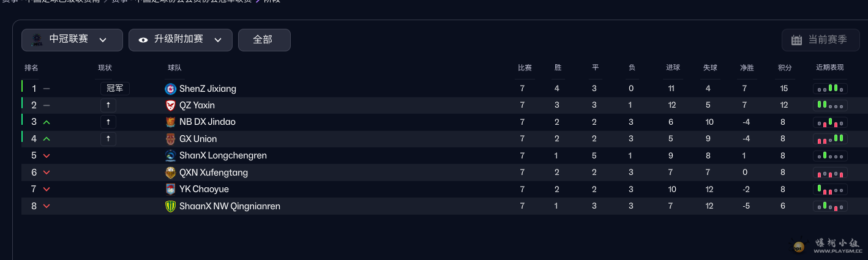
Task: Click the ShanX Longchengren team badge
Action: click(x=171, y=155)
